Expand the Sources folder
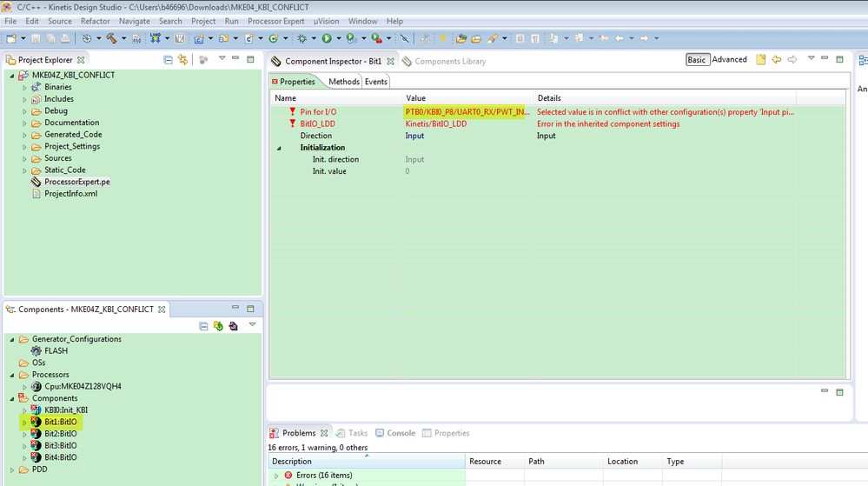Screen dimensions: 868x486 coord(24,159)
